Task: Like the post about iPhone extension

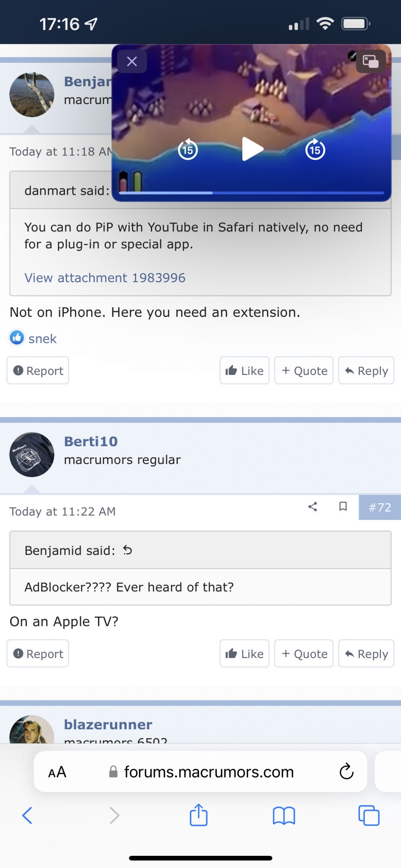Action: point(245,371)
